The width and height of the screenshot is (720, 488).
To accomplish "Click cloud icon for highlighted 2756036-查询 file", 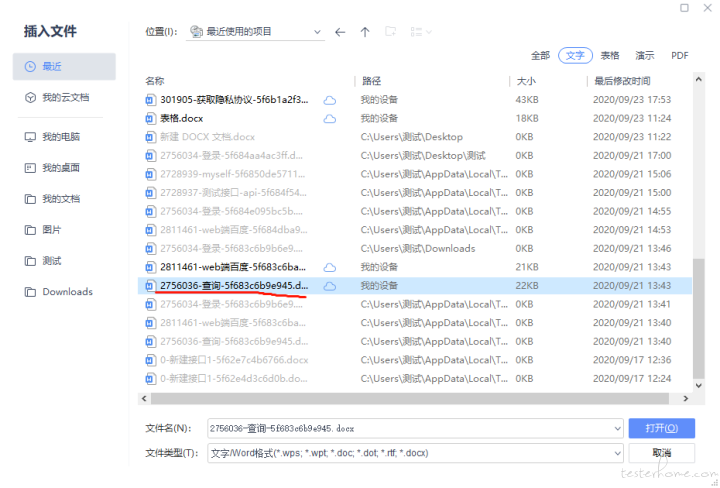I will 330,286.
